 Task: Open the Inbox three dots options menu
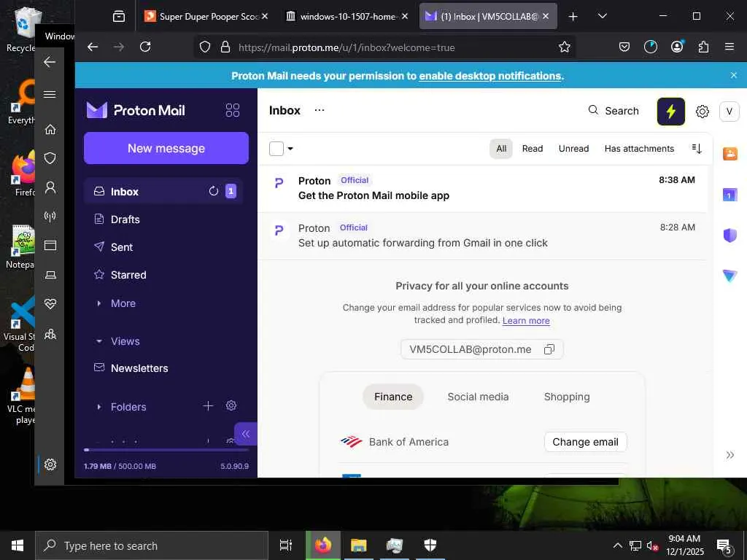320,110
